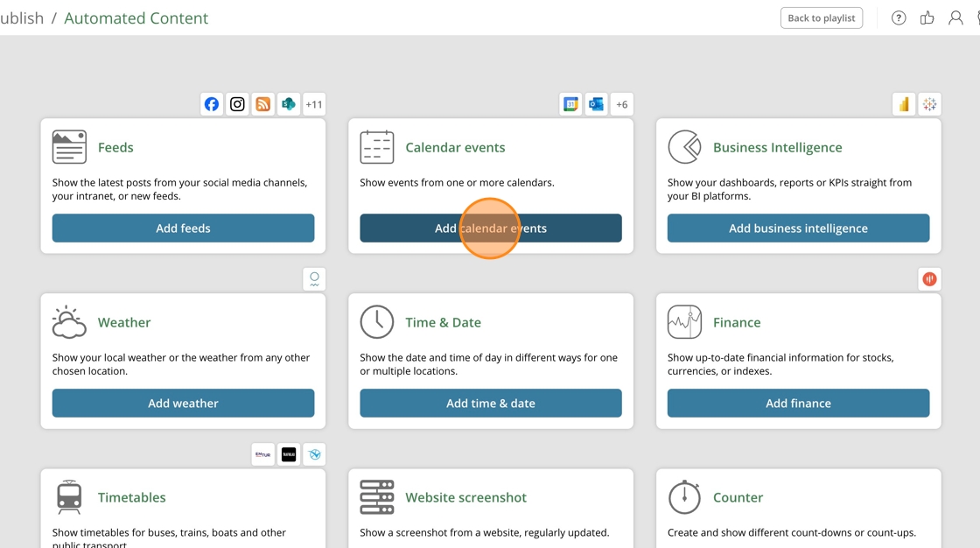The height and width of the screenshot is (548, 980).
Task: Select the Finance card title
Action: pos(737,323)
